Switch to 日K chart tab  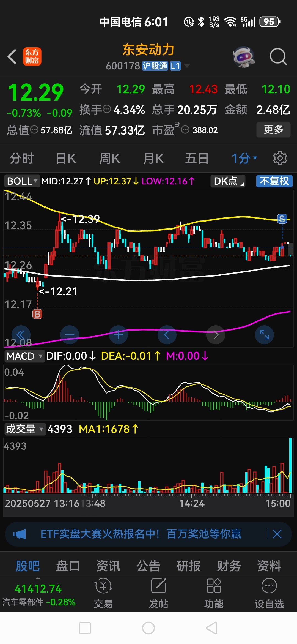coord(66,158)
